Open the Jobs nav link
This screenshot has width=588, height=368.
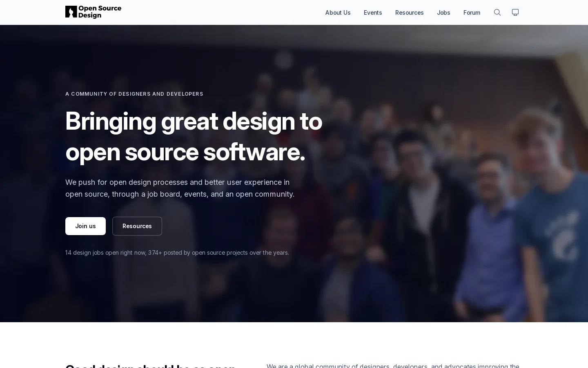[x=443, y=13]
